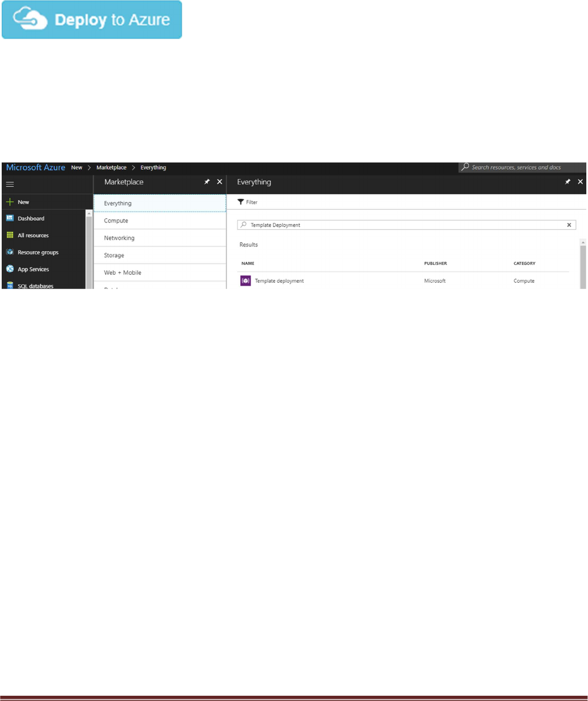Image resolution: width=588 pixels, height=701 pixels.
Task: Click the left sidebar scrollbar
Action: coord(89,249)
